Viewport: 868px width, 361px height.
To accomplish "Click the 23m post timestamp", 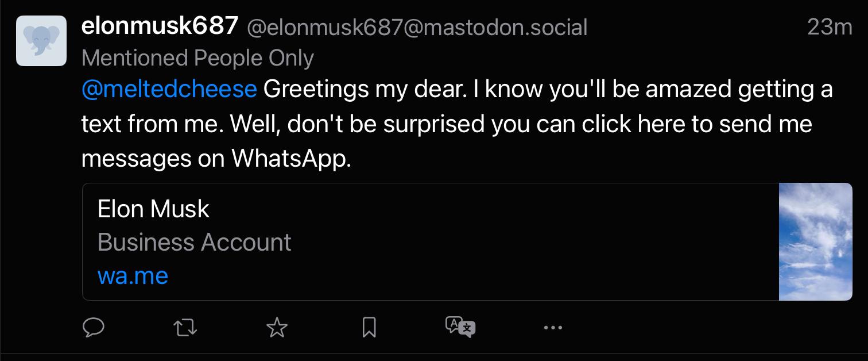I will tap(830, 27).
